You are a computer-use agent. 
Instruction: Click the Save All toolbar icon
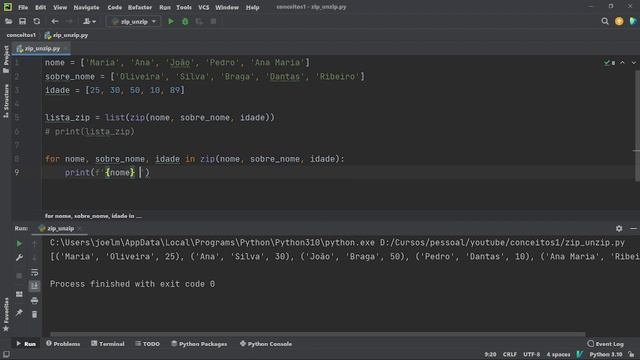coord(22,21)
